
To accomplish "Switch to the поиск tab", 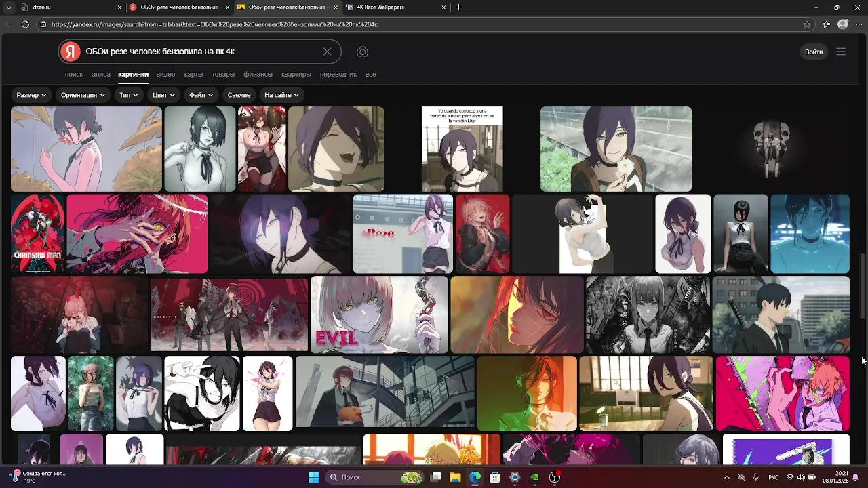I will (74, 74).
